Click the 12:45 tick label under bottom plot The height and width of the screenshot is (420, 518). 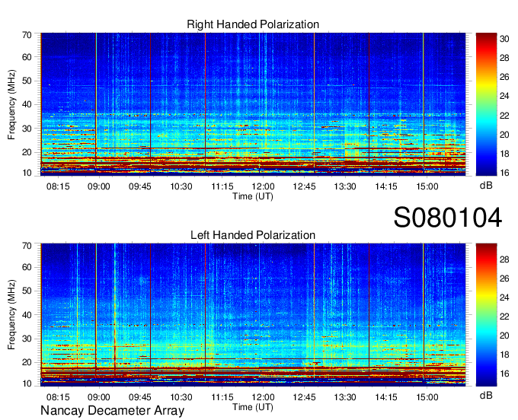pos(304,397)
